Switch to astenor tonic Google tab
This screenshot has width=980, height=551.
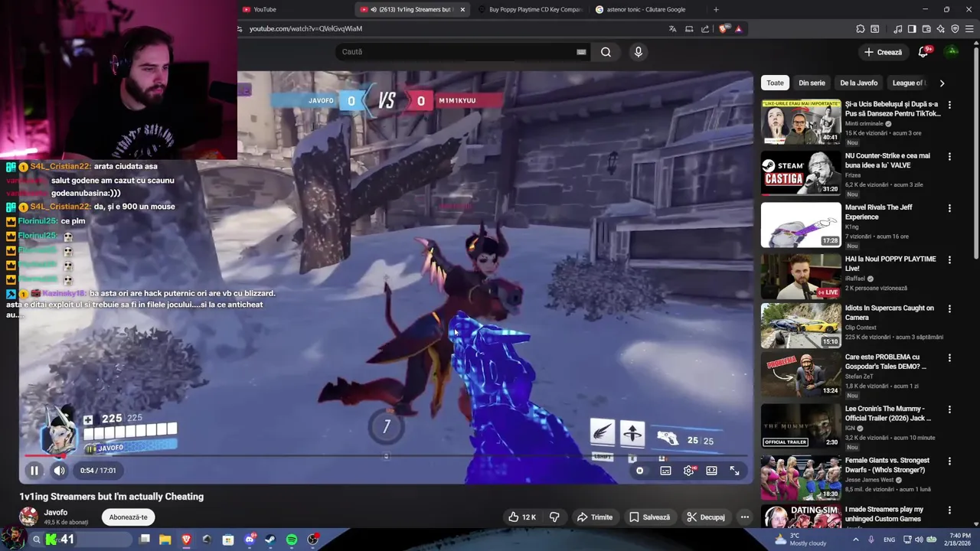[645, 9]
